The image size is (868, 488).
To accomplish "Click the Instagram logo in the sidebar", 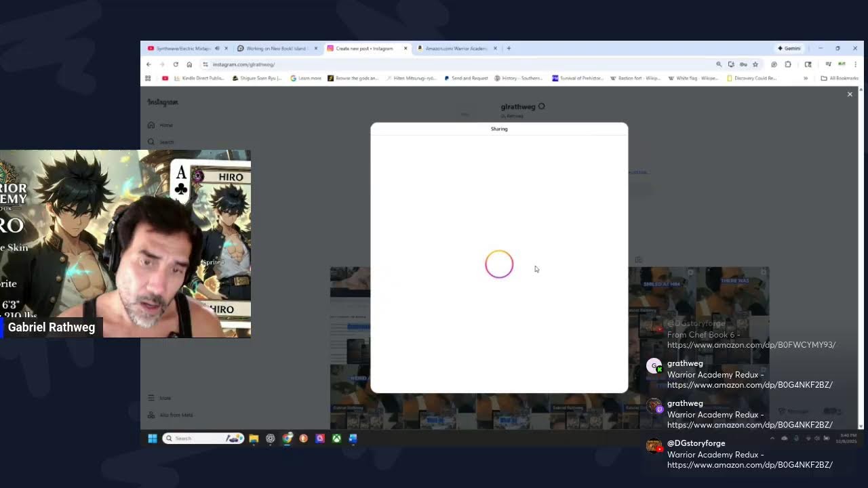I will point(163,102).
